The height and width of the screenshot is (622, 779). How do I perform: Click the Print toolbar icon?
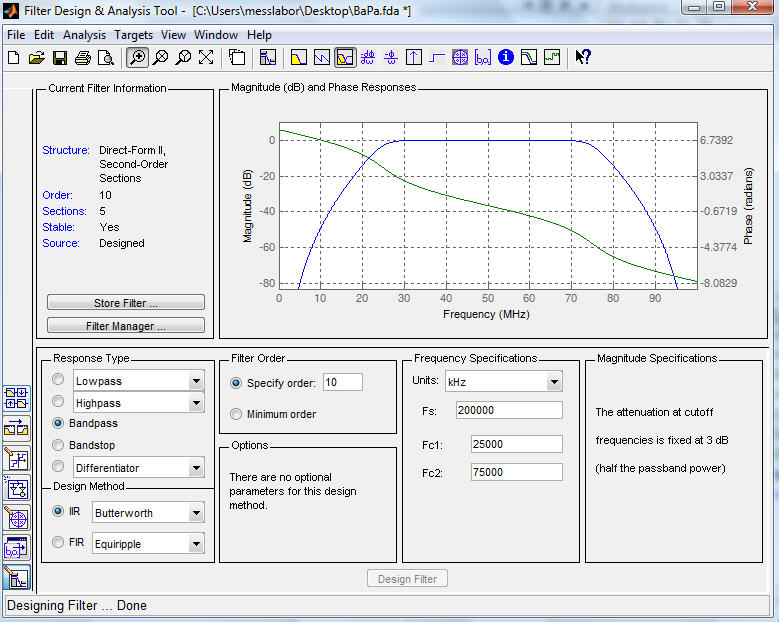point(83,57)
